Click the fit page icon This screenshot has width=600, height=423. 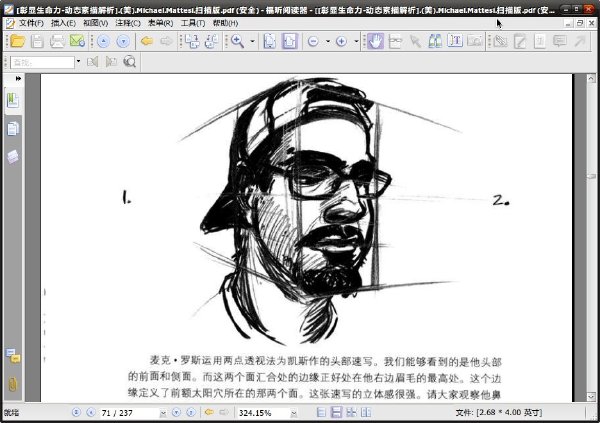point(269,41)
